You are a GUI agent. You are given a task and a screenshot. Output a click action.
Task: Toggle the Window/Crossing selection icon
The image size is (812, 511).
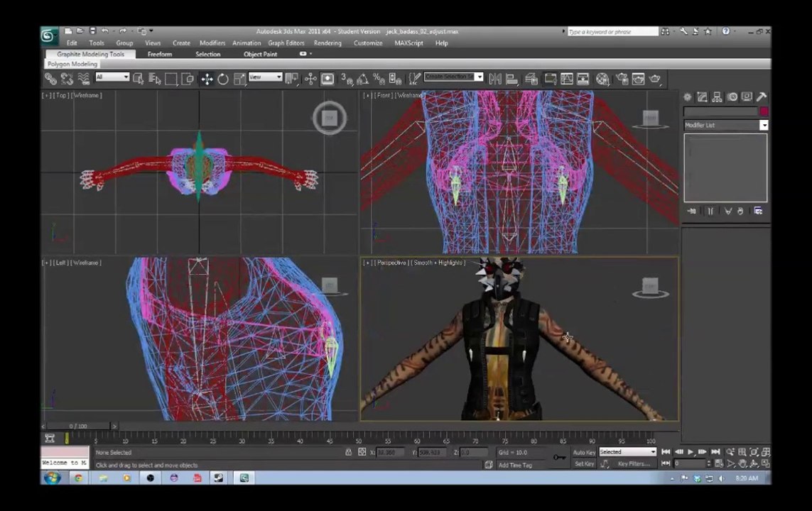(188, 79)
